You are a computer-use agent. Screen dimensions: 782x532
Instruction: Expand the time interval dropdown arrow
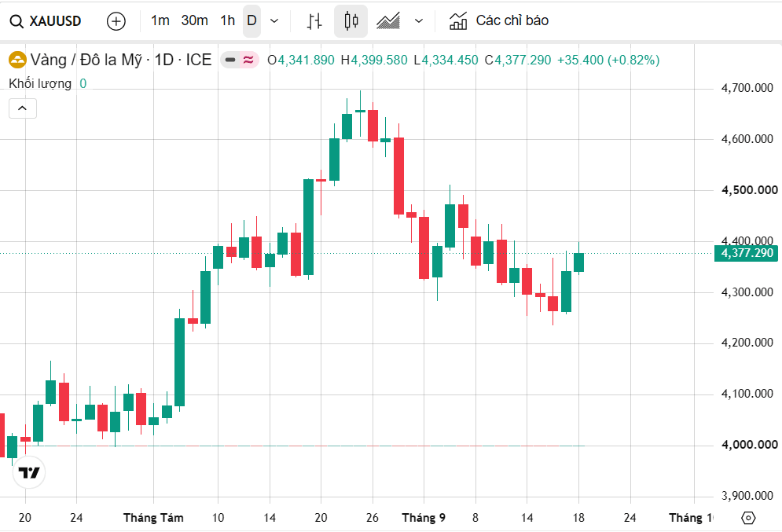point(274,21)
